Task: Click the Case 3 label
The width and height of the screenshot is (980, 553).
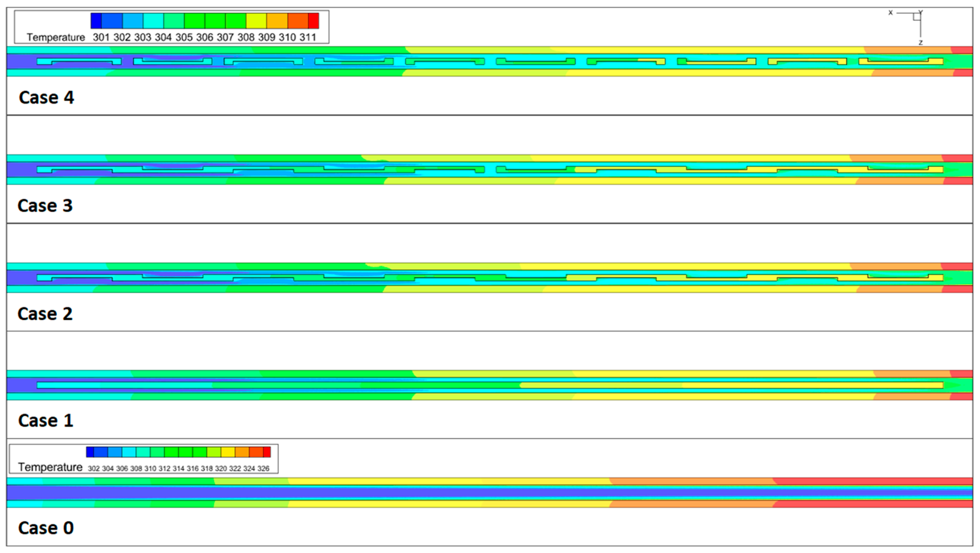Action: point(45,206)
